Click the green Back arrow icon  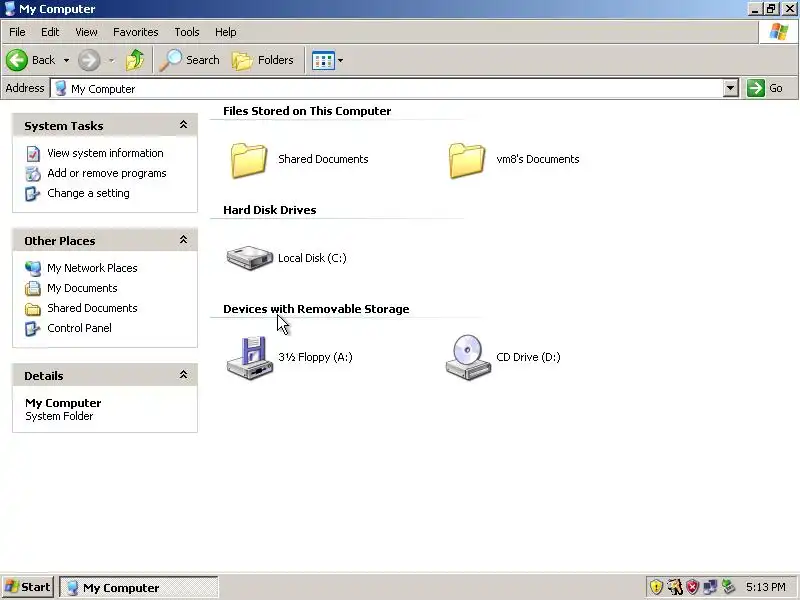pos(17,60)
